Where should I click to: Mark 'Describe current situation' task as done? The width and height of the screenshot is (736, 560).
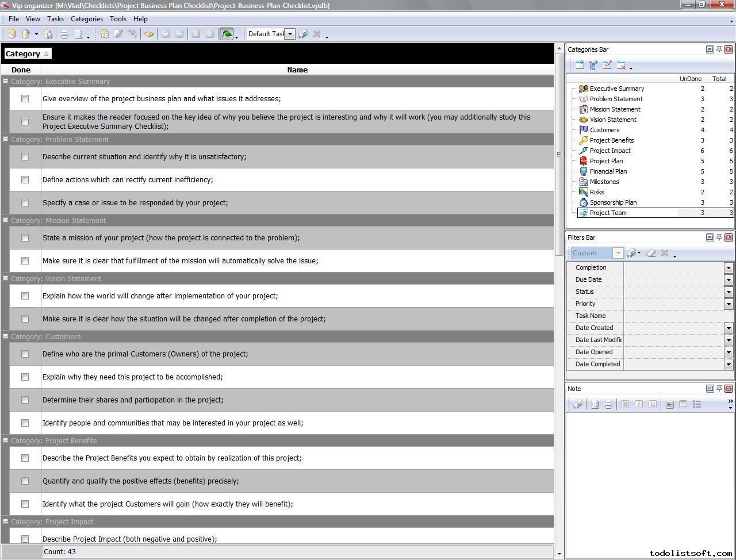(x=25, y=156)
